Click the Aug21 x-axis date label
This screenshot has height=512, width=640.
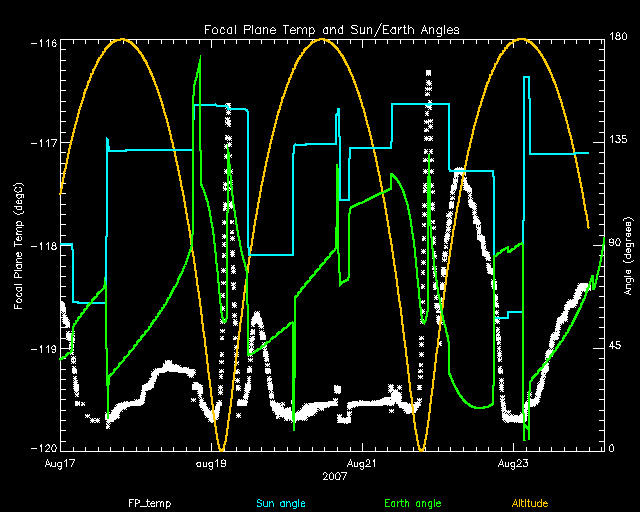362,464
